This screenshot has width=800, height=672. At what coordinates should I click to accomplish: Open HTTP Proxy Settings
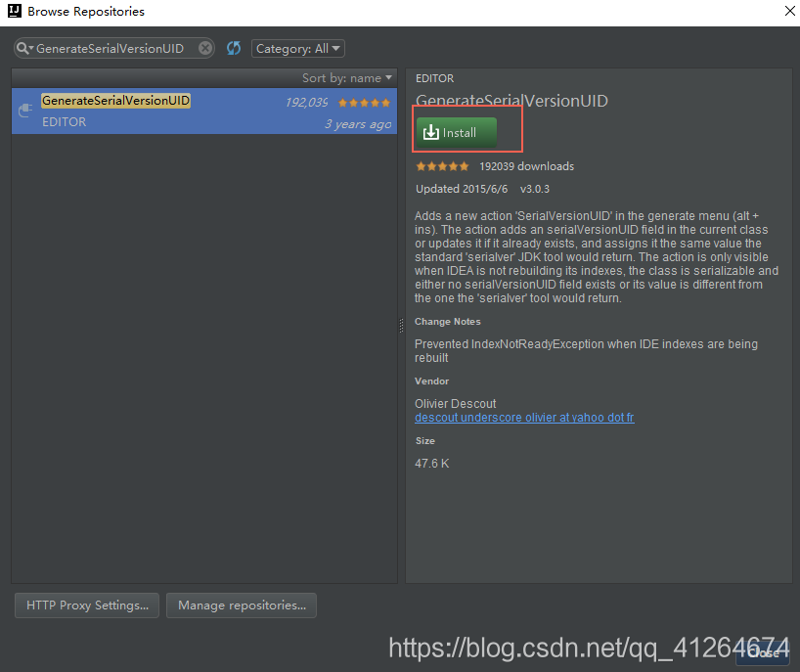(86, 605)
